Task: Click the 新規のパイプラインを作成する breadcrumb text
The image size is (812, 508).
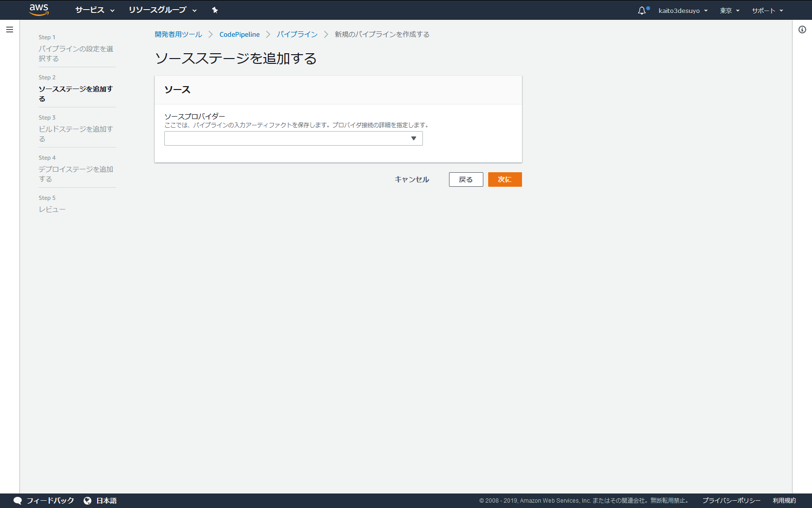Action: 382,34
